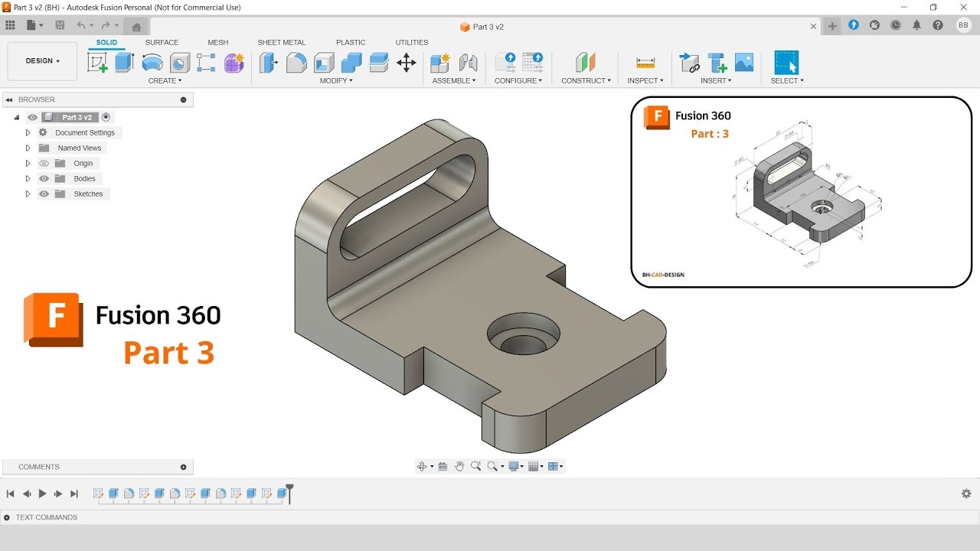Select the Pan hand tool

click(459, 466)
